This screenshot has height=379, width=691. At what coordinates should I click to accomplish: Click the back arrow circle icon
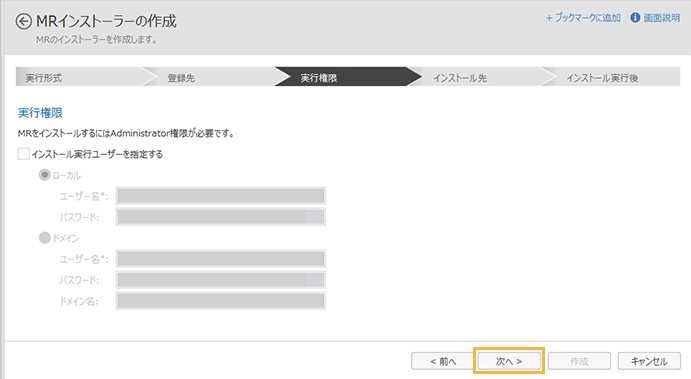click(24, 21)
